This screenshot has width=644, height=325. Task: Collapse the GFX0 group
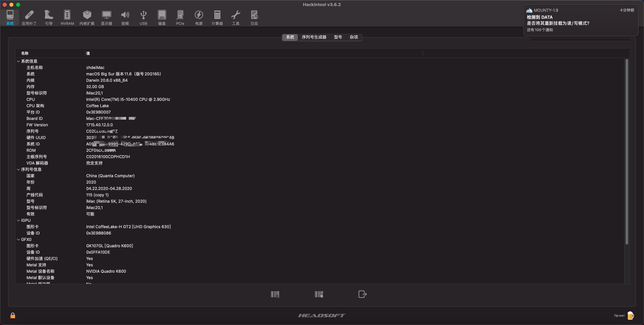(x=18, y=240)
